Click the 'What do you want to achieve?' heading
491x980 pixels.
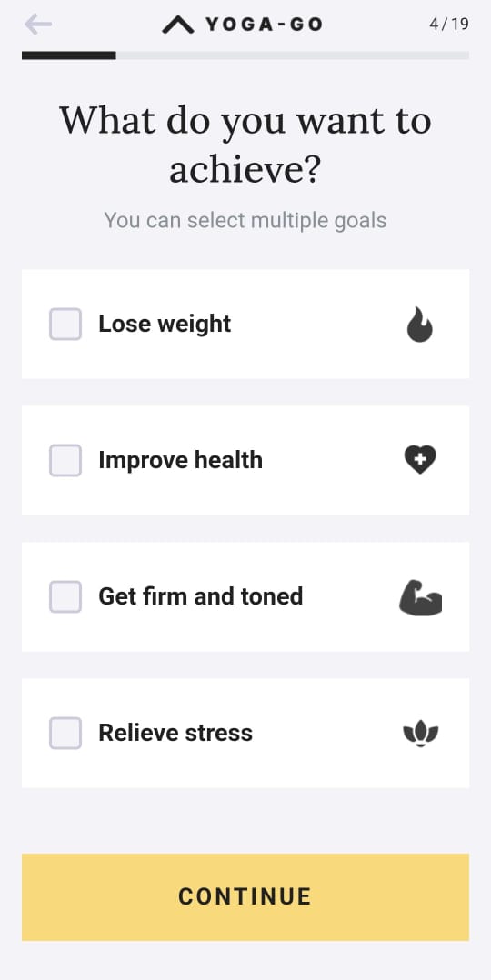245,145
